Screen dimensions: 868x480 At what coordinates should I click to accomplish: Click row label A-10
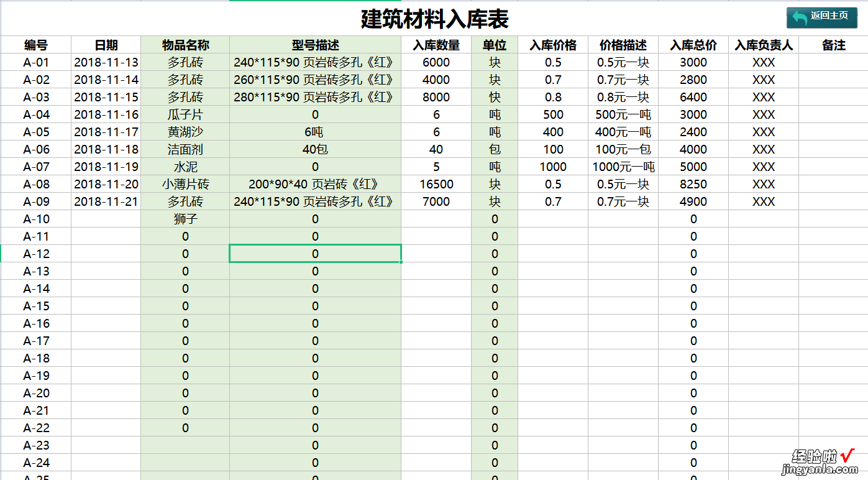tap(36, 219)
